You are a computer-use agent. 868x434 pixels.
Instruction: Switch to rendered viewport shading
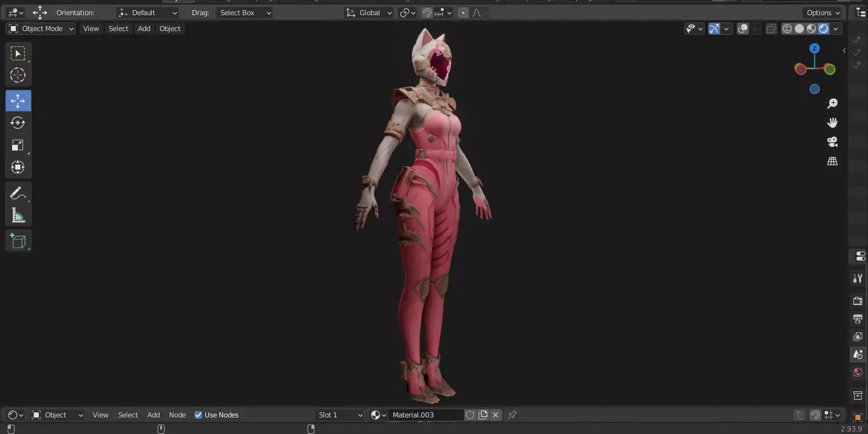coord(824,29)
